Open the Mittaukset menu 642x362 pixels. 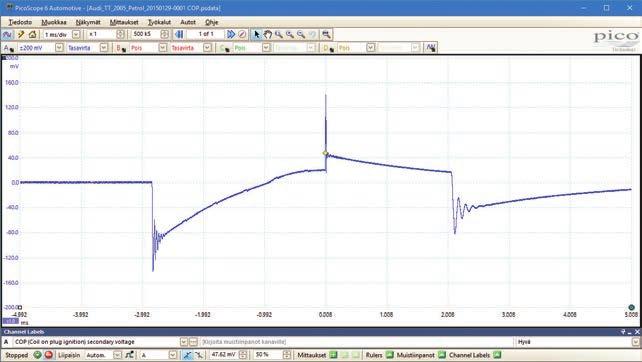click(x=124, y=22)
